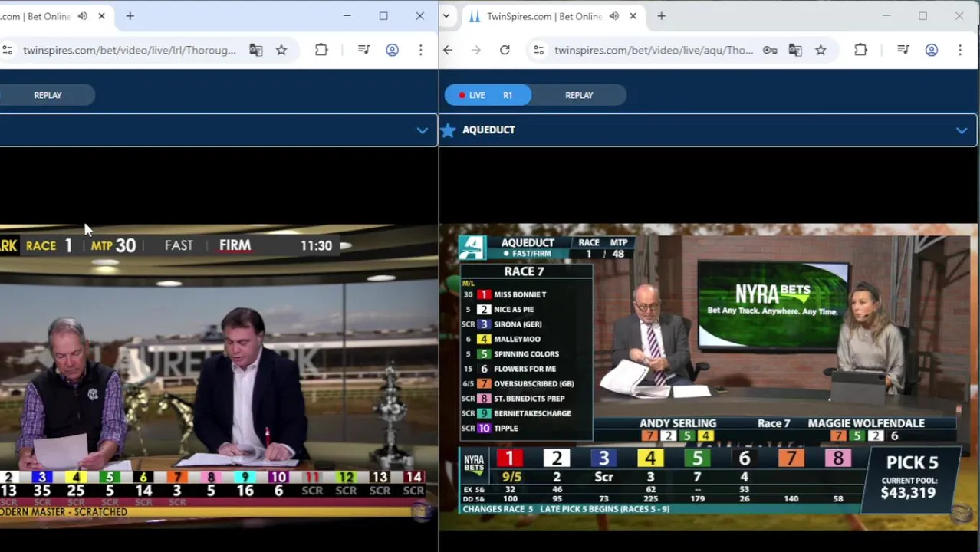Screen dimensions: 980x552
Task: Bookmark page with star in right window
Action: pos(821,50)
